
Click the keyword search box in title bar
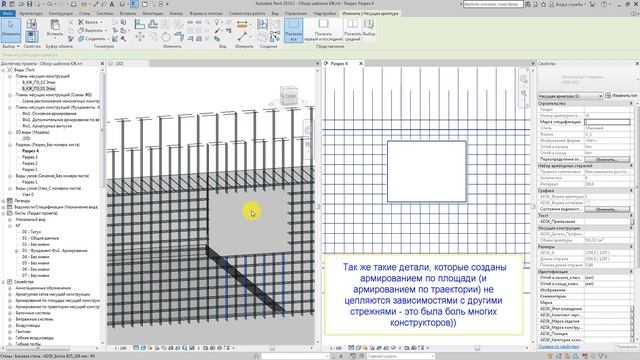(x=493, y=4)
